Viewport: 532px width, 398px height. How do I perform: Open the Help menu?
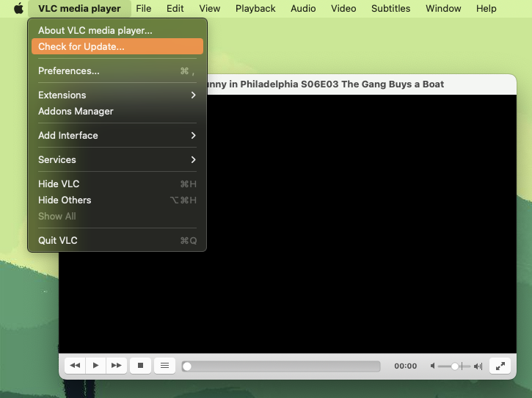[x=487, y=8]
